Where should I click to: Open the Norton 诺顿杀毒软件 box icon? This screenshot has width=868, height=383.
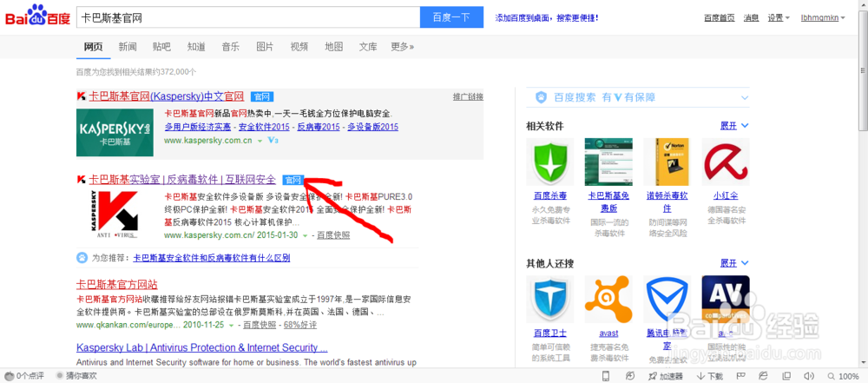coord(667,162)
